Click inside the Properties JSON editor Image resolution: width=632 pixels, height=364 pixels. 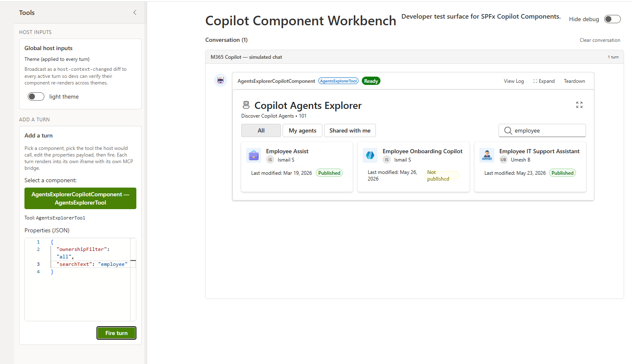pos(80,280)
